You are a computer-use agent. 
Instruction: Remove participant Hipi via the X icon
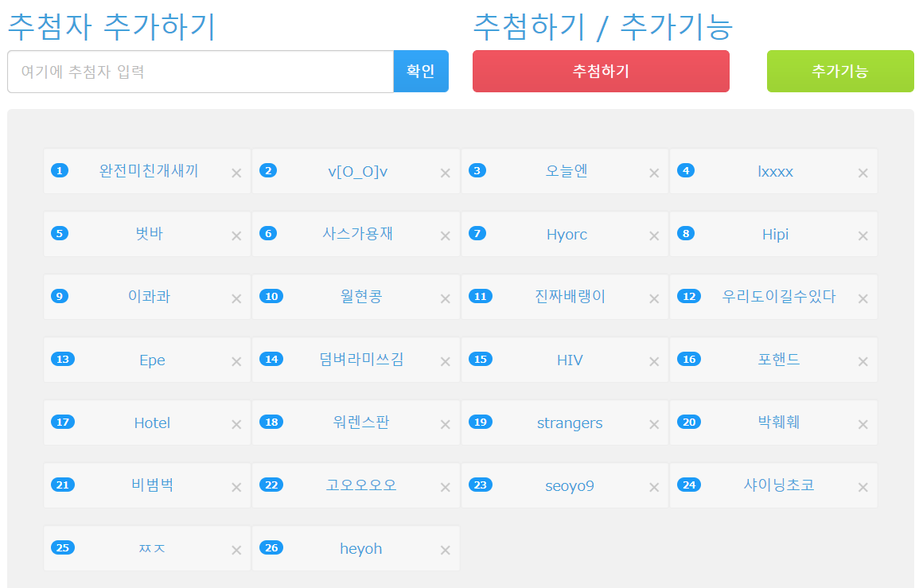(x=863, y=236)
